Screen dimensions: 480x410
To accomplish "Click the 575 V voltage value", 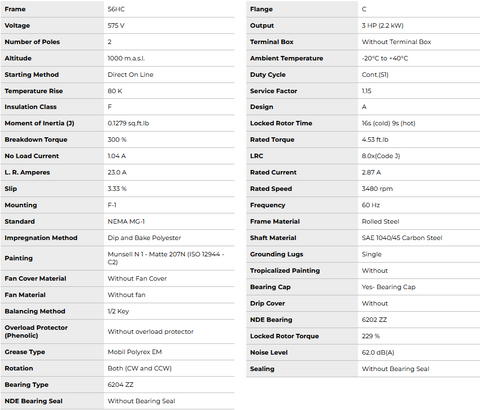I will click(x=116, y=25).
